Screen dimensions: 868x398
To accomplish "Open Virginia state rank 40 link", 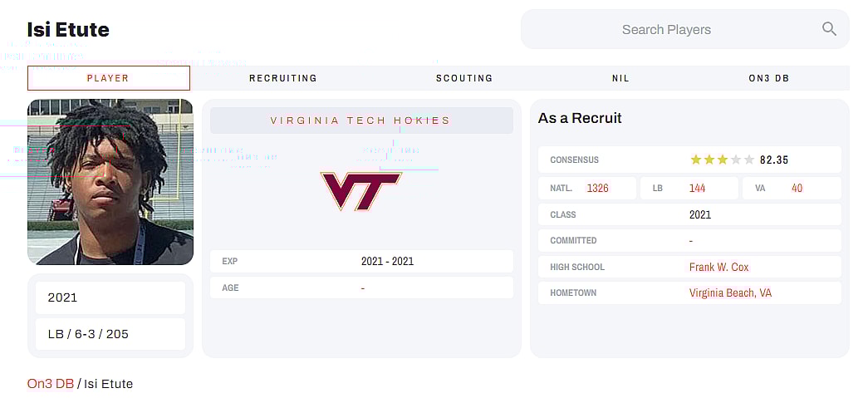I will [x=797, y=188].
